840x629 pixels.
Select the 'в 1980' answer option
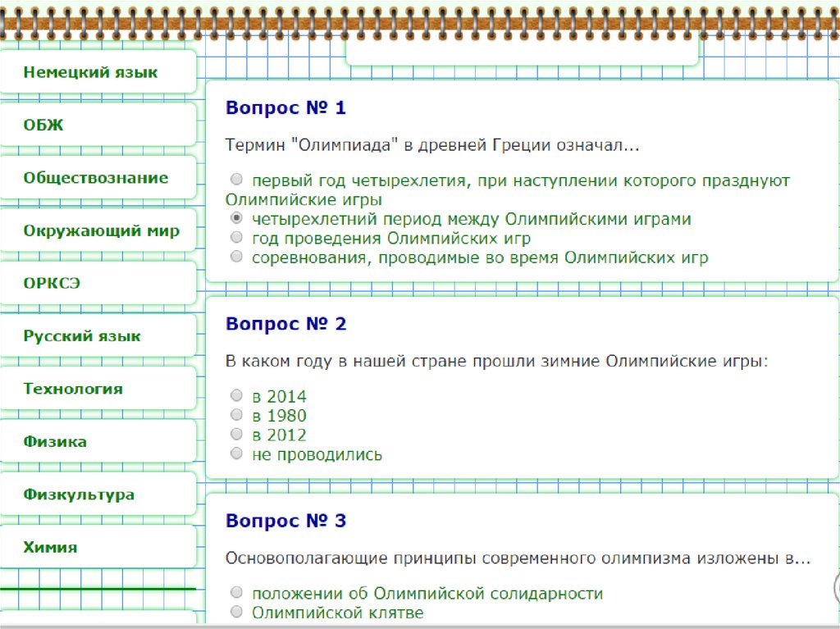click(x=237, y=415)
